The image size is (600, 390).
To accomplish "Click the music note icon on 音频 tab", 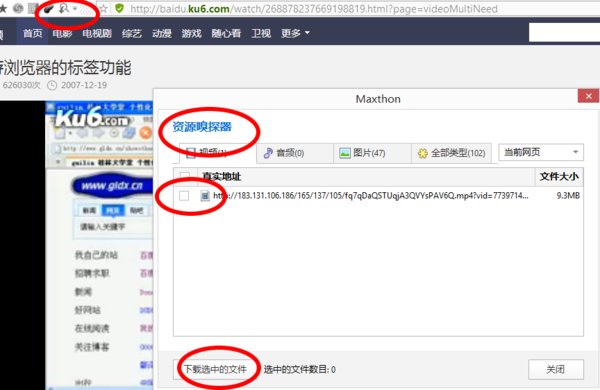I will click(268, 153).
